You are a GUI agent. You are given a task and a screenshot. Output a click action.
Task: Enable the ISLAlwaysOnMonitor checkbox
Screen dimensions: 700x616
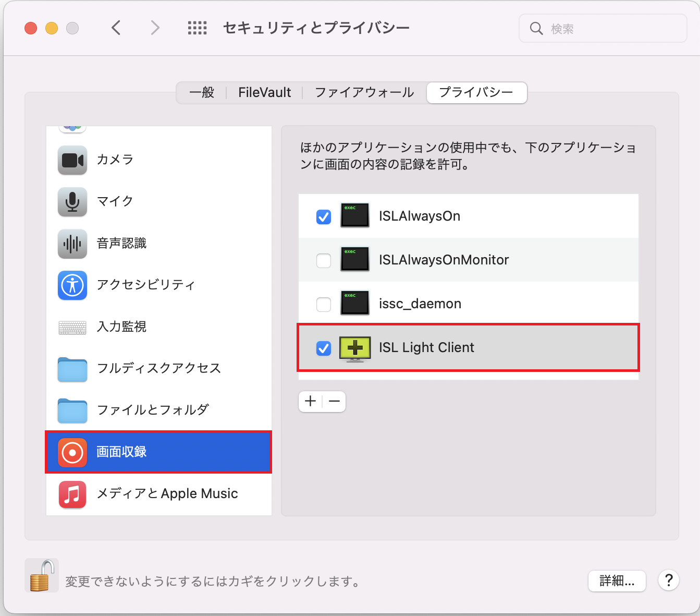[x=324, y=260]
